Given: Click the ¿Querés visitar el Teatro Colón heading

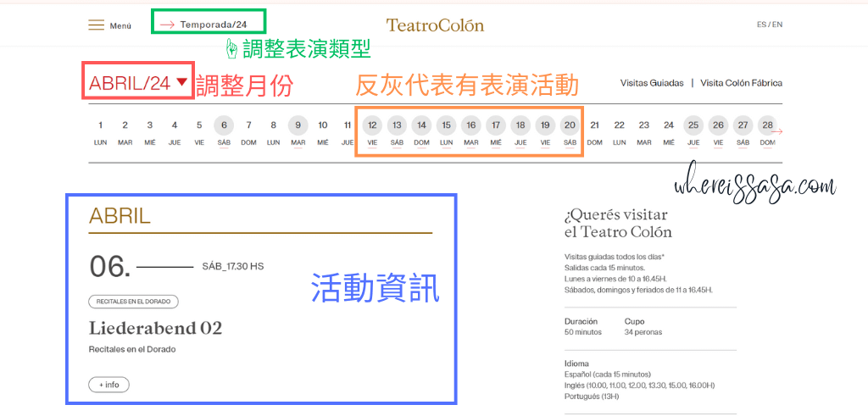Looking at the screenshot, I should (x=618, y=223).
